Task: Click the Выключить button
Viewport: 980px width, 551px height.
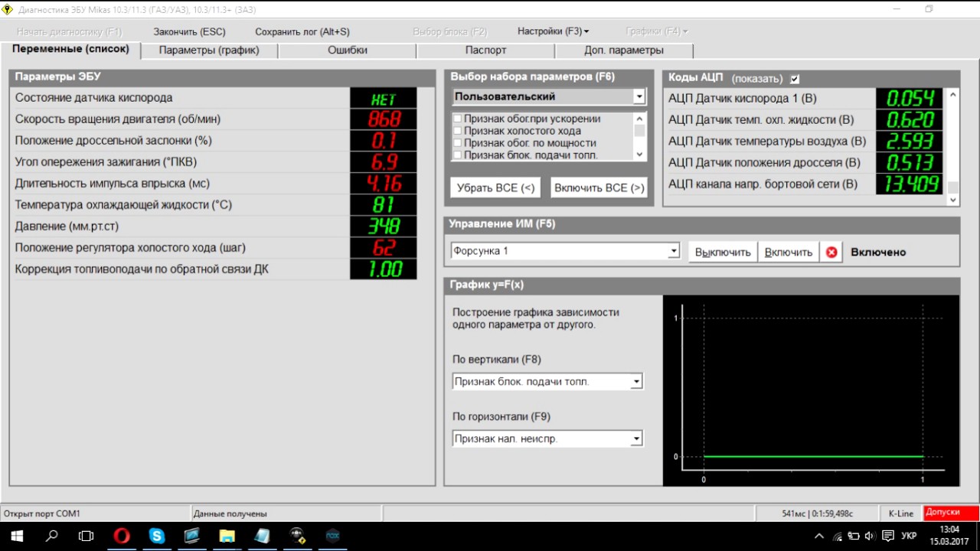Action: (x=722, y=252)
